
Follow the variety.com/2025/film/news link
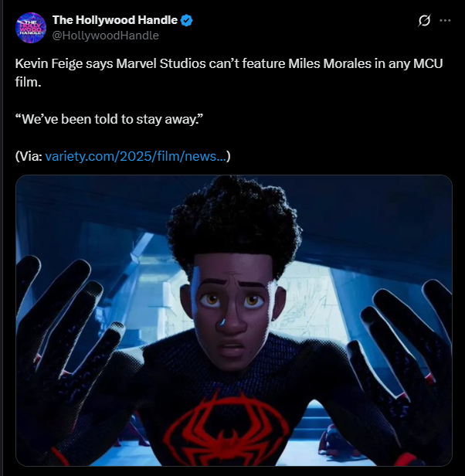(x=136, y=156)
